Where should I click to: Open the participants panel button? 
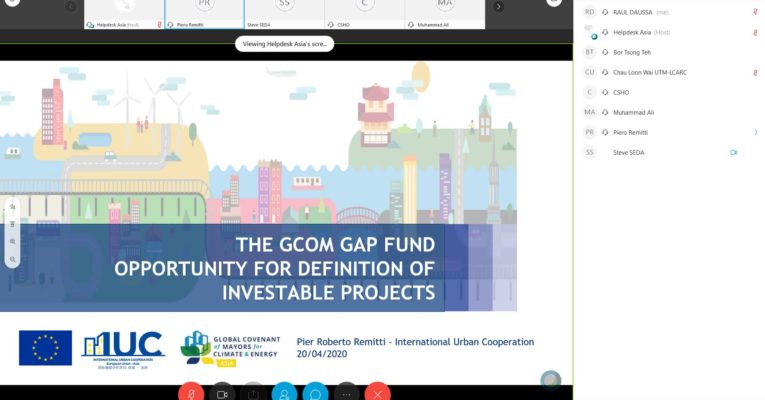click(x=284, y=393)
